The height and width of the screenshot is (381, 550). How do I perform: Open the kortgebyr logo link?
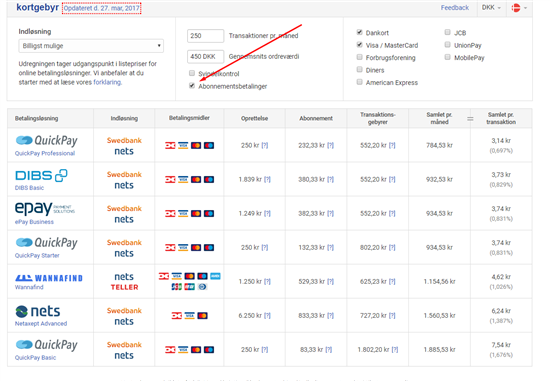[38, 7]
